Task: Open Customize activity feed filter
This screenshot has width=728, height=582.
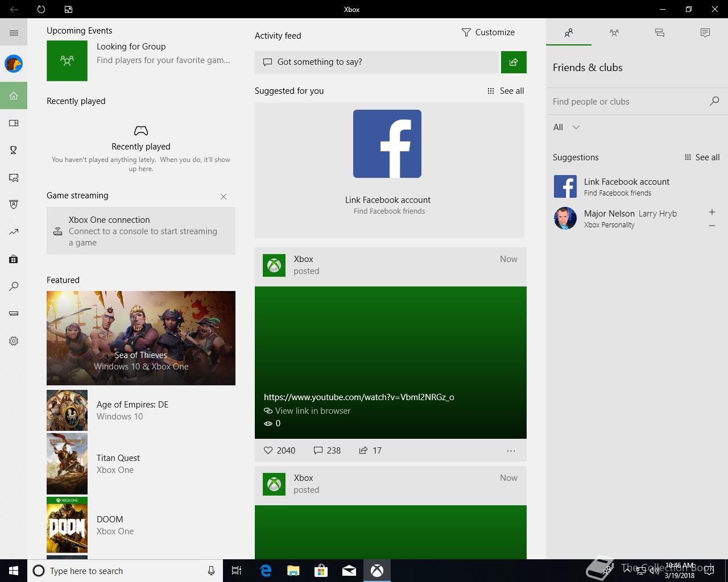Action: [488, 32]
